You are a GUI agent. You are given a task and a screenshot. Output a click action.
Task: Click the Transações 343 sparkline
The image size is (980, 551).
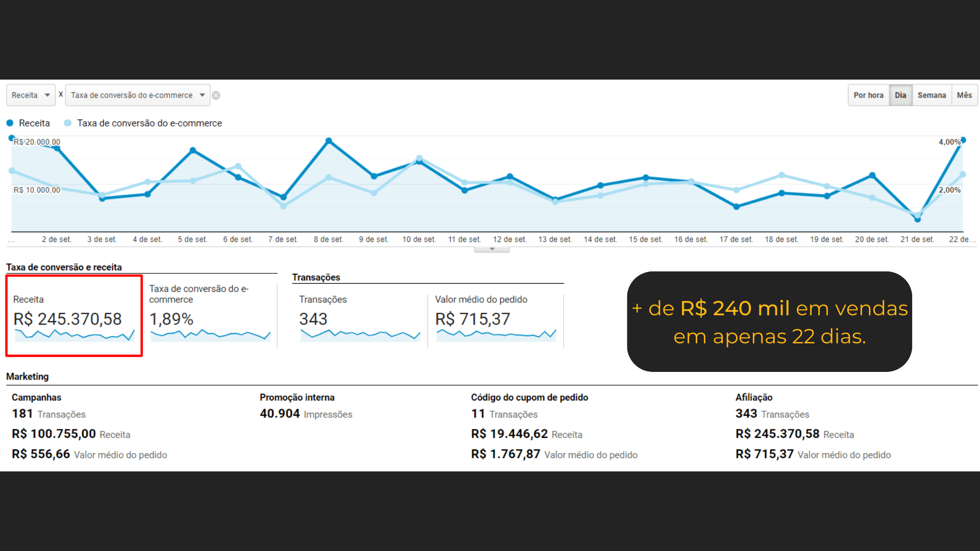[360, 335]
